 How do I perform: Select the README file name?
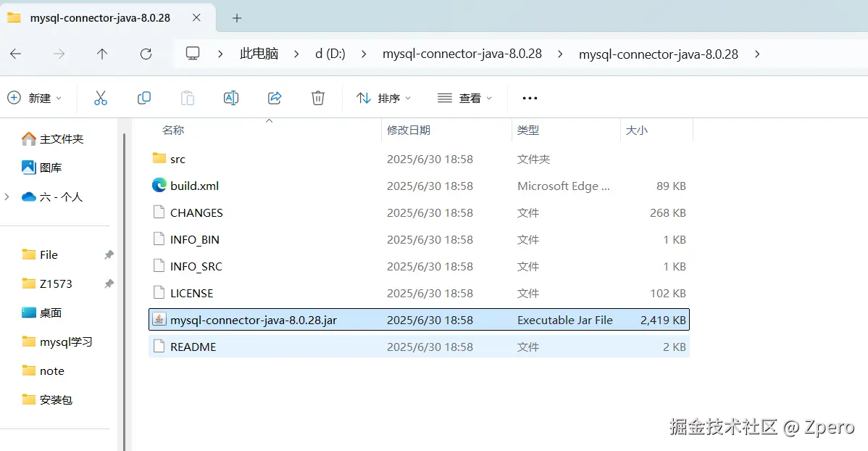(x=193, y=347)
